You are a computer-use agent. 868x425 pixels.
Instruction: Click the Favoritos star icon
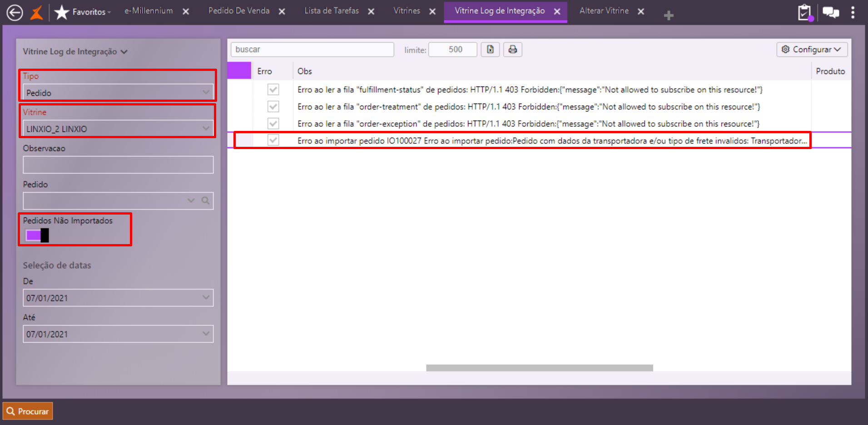(62, 12)
